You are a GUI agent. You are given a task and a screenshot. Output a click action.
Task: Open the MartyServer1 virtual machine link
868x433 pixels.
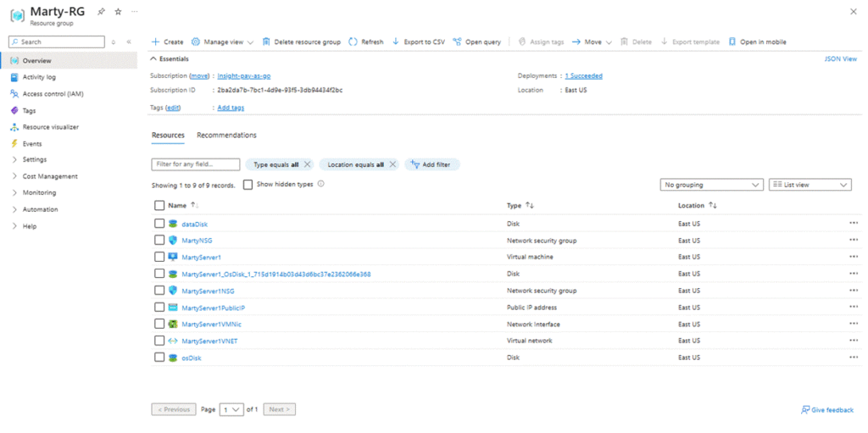click(x=201, y=257)
